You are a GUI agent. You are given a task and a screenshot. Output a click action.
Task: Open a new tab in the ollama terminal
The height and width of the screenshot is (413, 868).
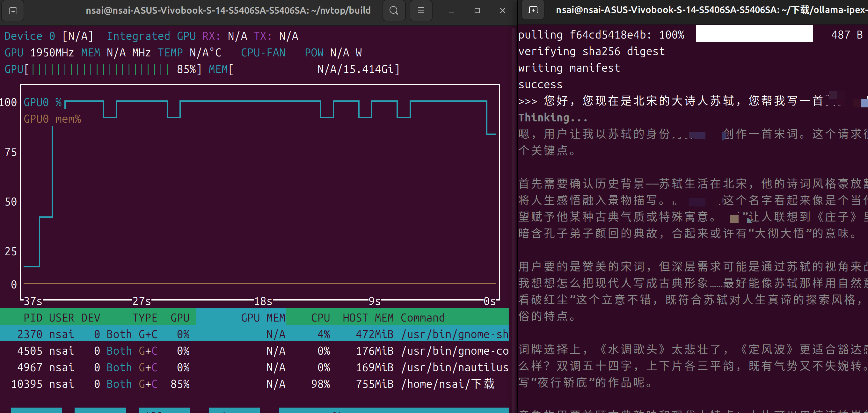click(532, 10)
